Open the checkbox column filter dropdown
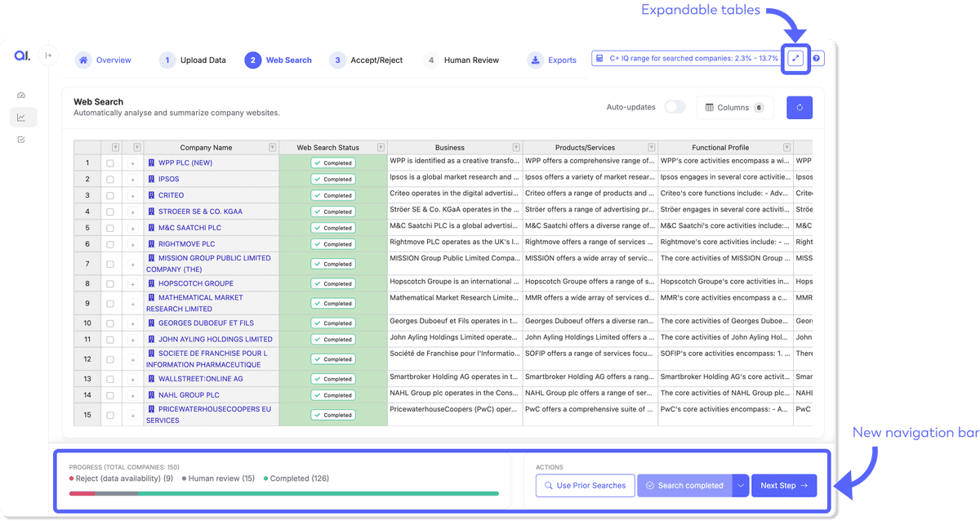 pos(115,148)
